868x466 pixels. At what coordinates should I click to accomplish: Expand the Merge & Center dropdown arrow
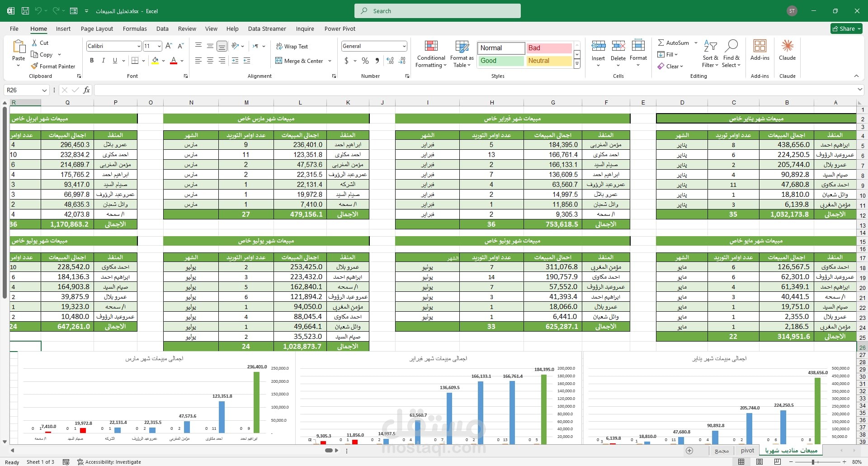click(x=330, y=61)
